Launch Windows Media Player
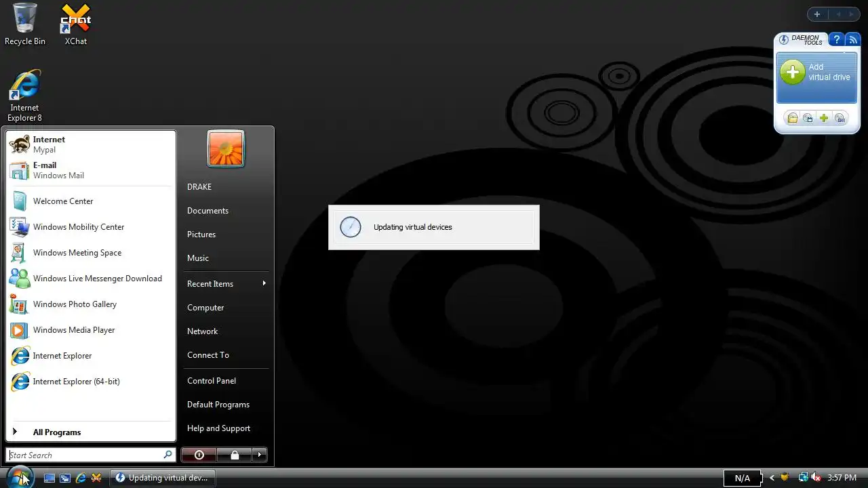Screen dimensions: 868x488 (x=91, y=330)
